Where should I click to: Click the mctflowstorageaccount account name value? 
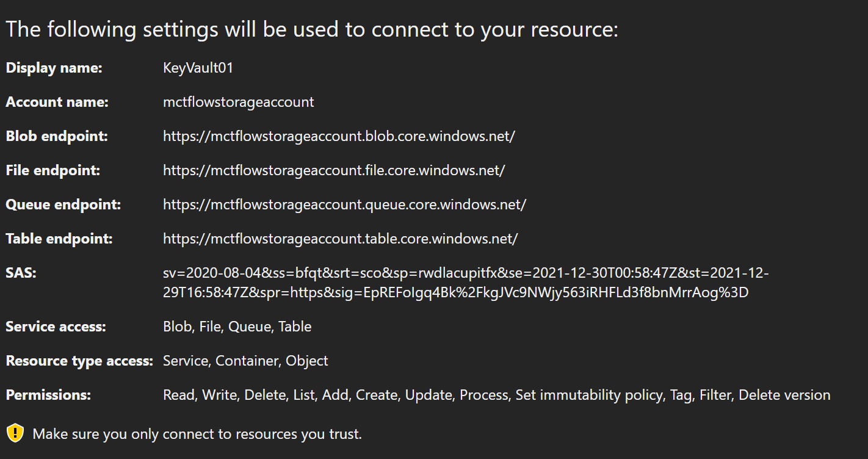pyautogui.click(x=238, y=102)
